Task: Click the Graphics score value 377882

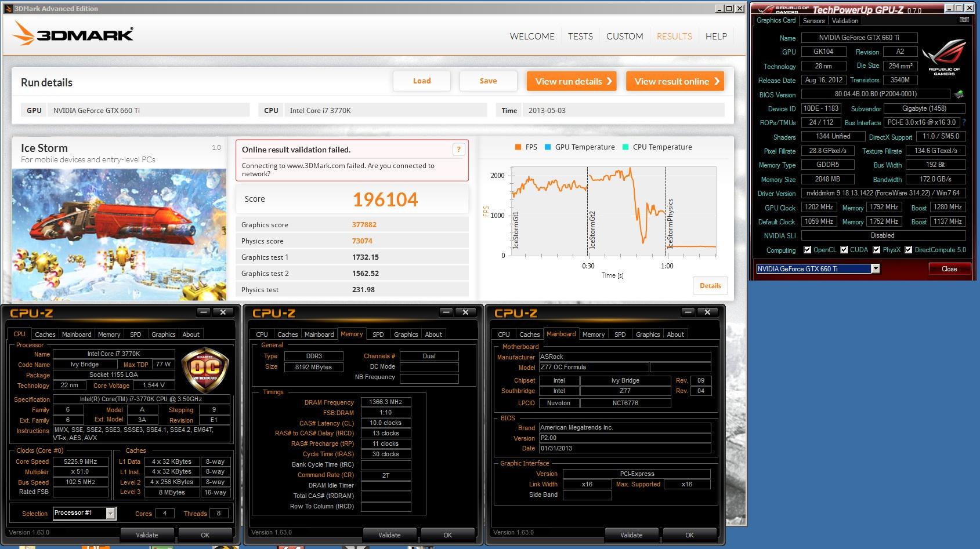Action: click(364, 225)
